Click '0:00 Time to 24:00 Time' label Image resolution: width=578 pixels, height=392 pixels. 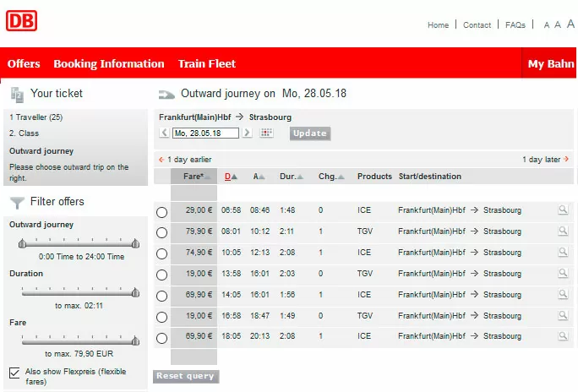coord(81,257)
